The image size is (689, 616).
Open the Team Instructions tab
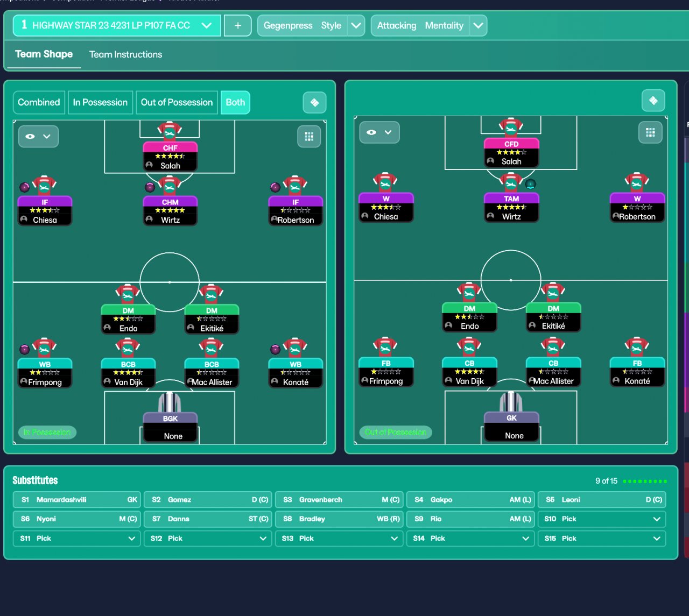[125, 54]
